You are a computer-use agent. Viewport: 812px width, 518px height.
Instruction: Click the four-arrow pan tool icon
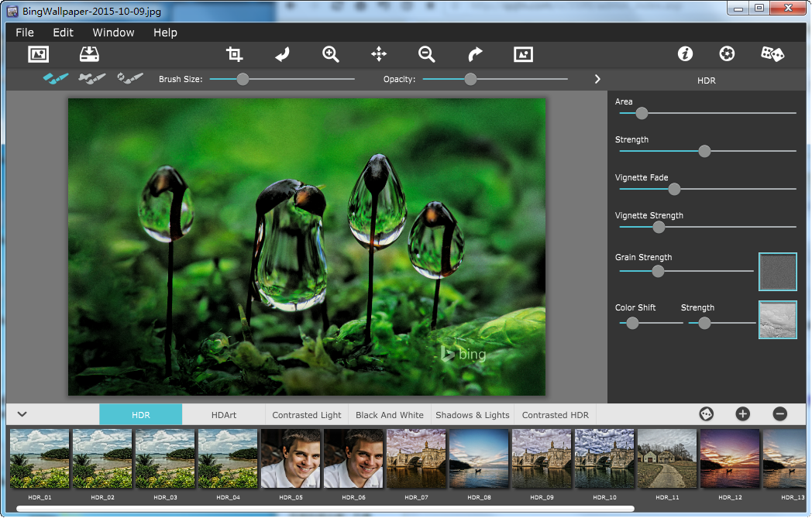click(x=379, y=54)
